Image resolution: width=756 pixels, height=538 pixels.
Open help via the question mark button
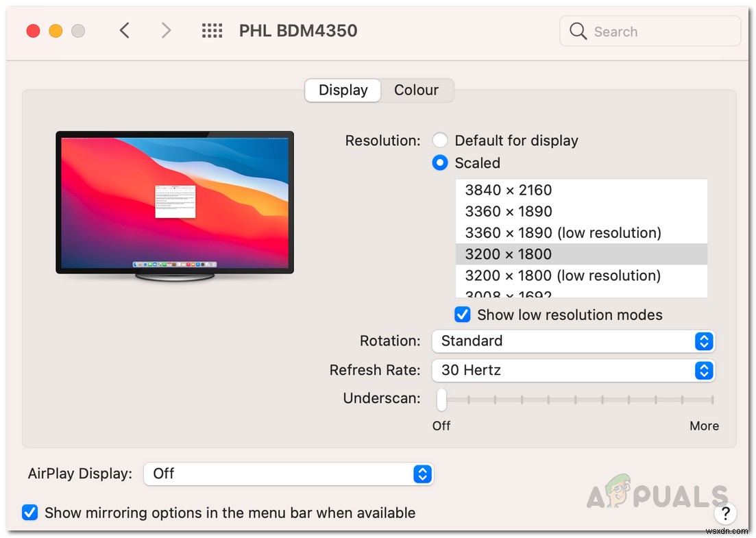(726, 513)
